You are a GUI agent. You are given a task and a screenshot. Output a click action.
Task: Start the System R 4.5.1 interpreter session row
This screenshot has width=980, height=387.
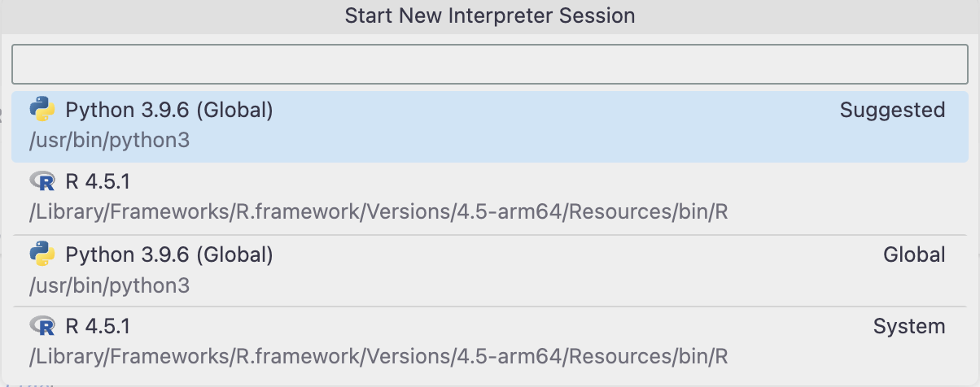click(489, 341)
